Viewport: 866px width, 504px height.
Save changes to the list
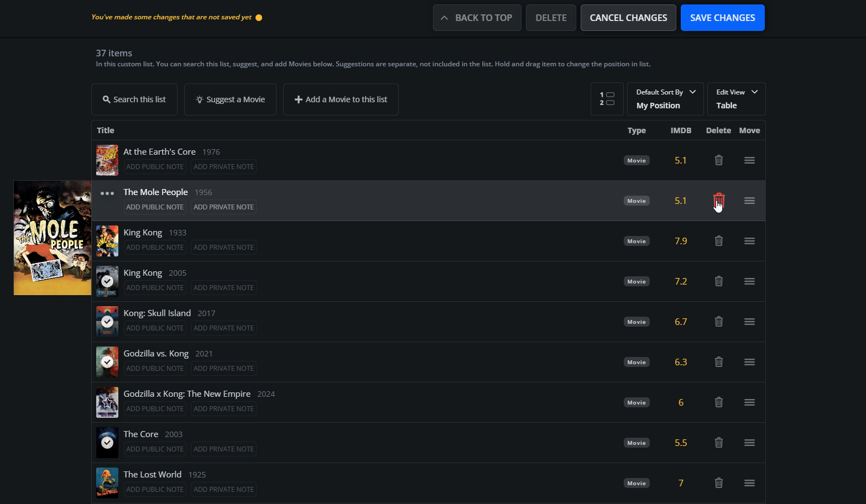pos(722,18)
